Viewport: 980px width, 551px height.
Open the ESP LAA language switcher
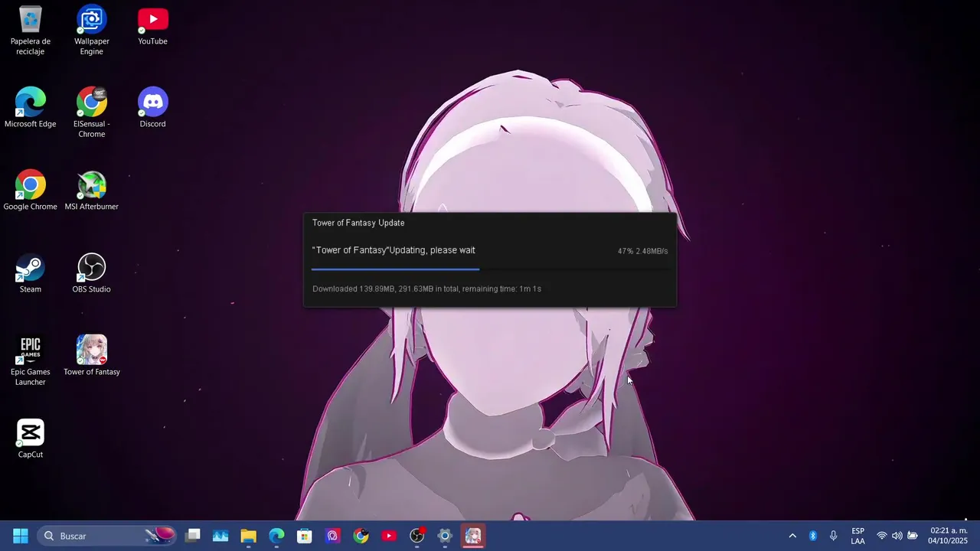point(857,536)
